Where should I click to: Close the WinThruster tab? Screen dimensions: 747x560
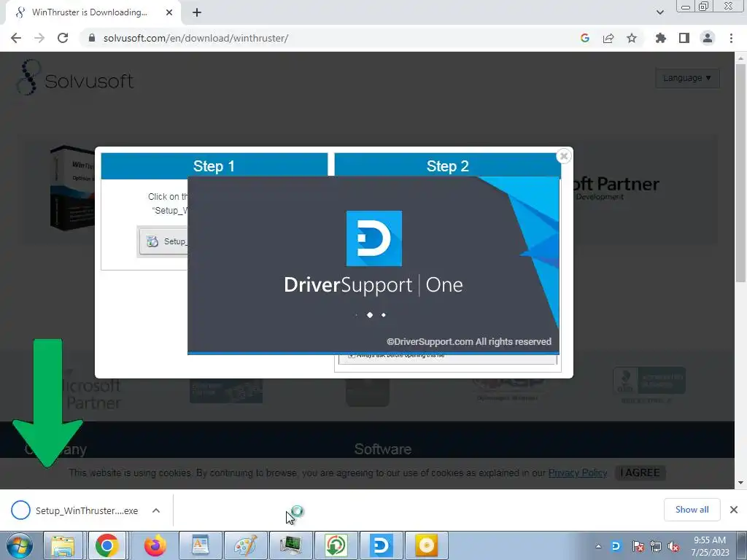[x=169, y=13]
